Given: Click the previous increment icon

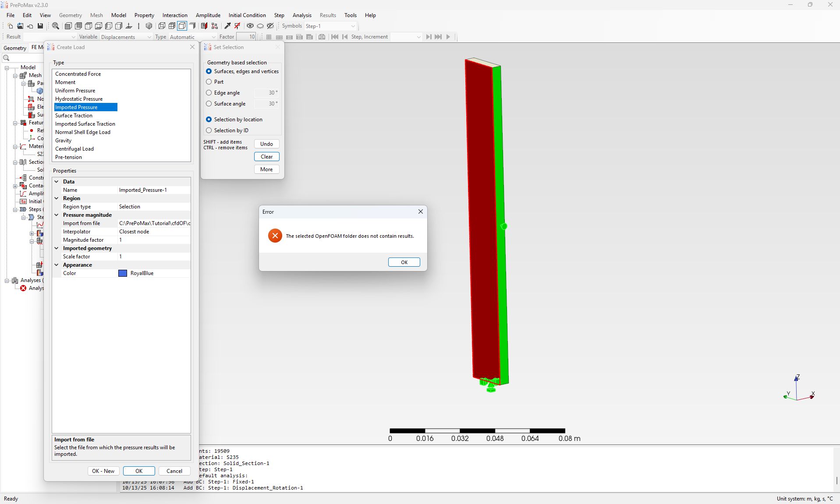Looking at the screenshot, I should pos(345,37).
